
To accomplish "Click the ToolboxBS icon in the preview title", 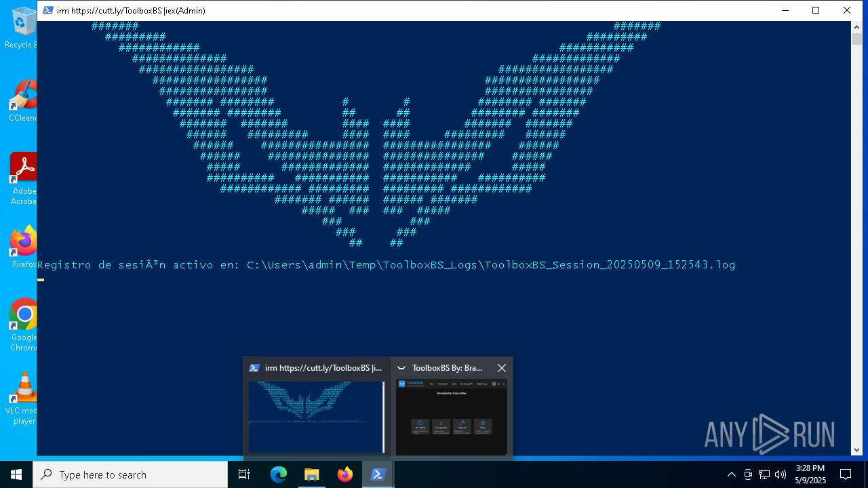I will 401,368.
